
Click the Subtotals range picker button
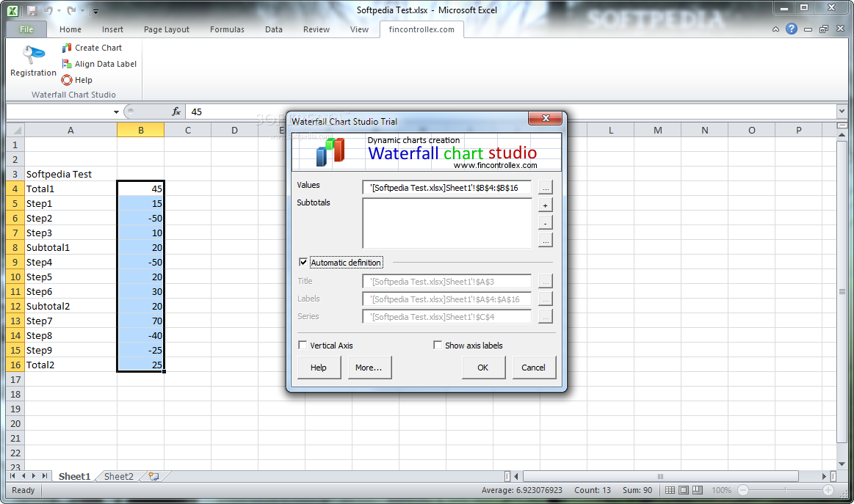[x=545, y=240]
